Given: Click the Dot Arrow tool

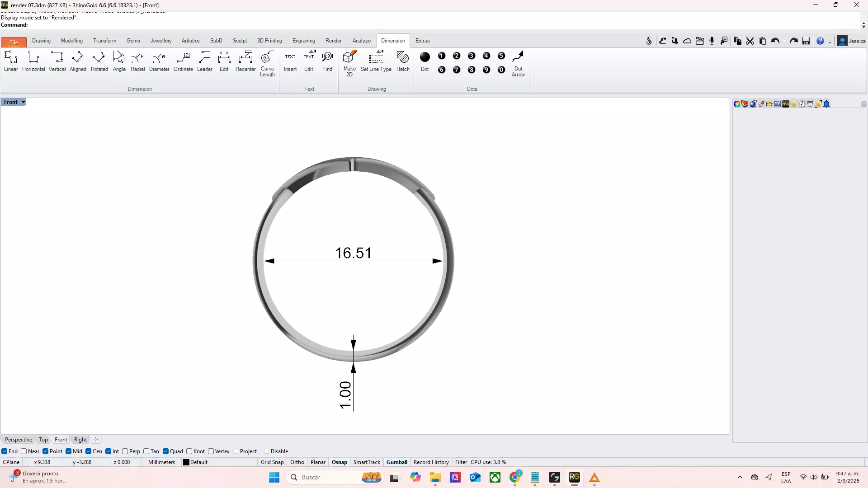Looking at the screenshot, I should coord(518,63).
